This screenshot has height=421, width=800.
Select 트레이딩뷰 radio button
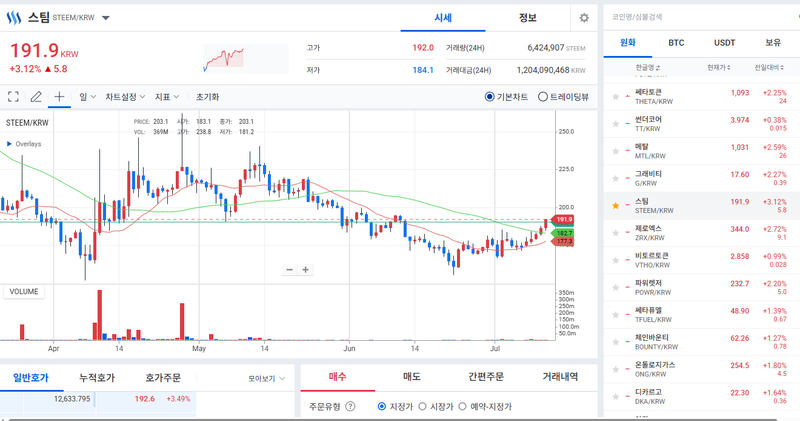543,96
